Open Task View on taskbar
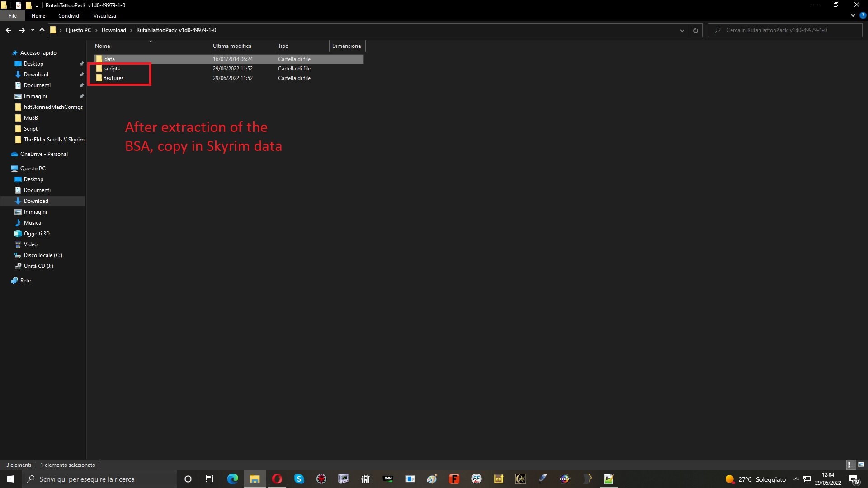The height and width of the screenshot is (488, 868). pyautogui.click(x=210, y=479)
